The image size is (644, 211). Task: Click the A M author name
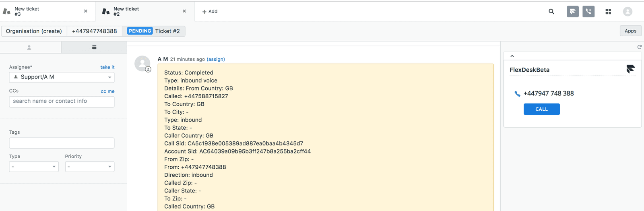163,59
